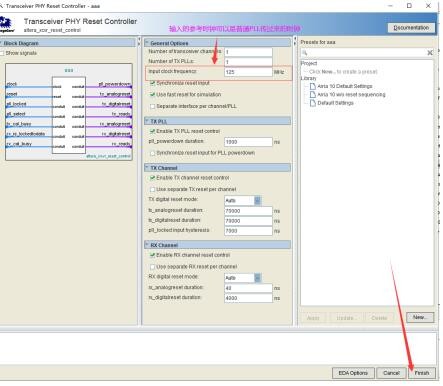
Task: Select Arria 10 w/o reset sequencing preset
Action: (x=351, y=95)
